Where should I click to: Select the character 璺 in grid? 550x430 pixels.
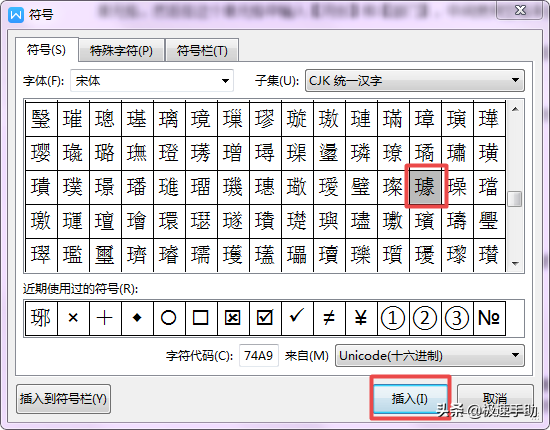[x=489, y=221]
